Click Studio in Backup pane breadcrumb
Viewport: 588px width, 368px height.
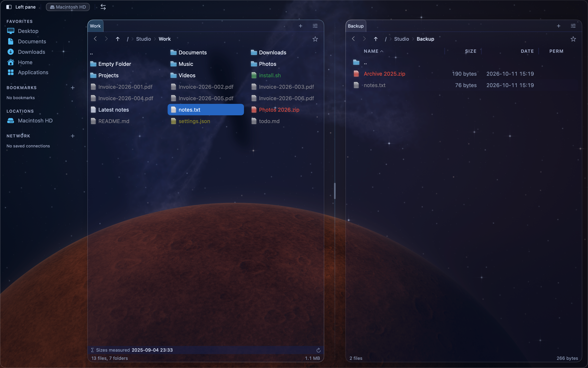(401, 39)
